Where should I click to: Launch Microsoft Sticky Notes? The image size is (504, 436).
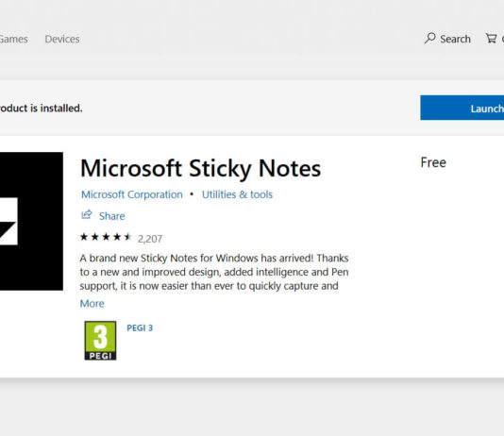pyautogui.click(x=462, y=108)
